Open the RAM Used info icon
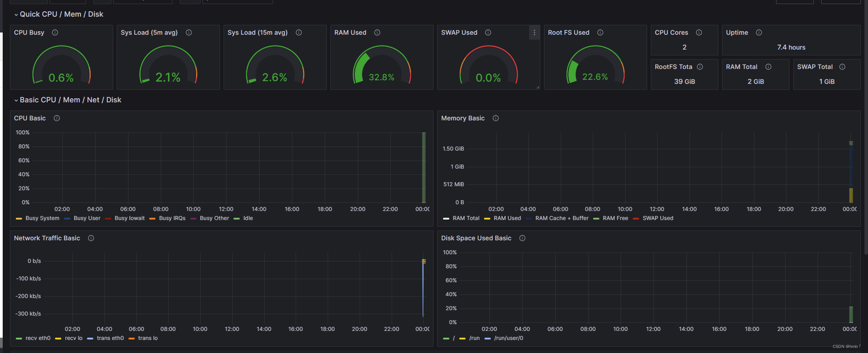Screen dimensions: 868x353 pyautogui.click(x=377, y=32)
